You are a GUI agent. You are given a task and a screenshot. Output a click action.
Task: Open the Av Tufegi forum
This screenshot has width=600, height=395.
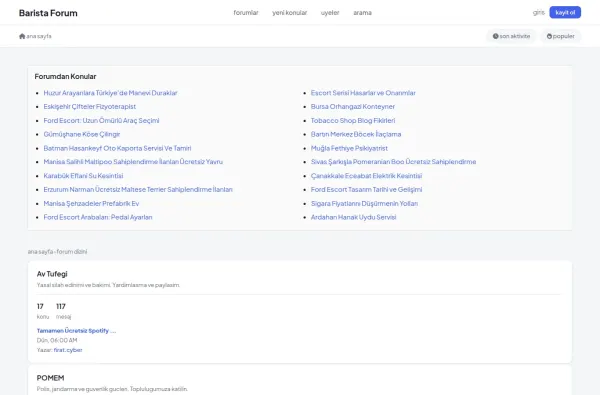[x=52, y=274]
